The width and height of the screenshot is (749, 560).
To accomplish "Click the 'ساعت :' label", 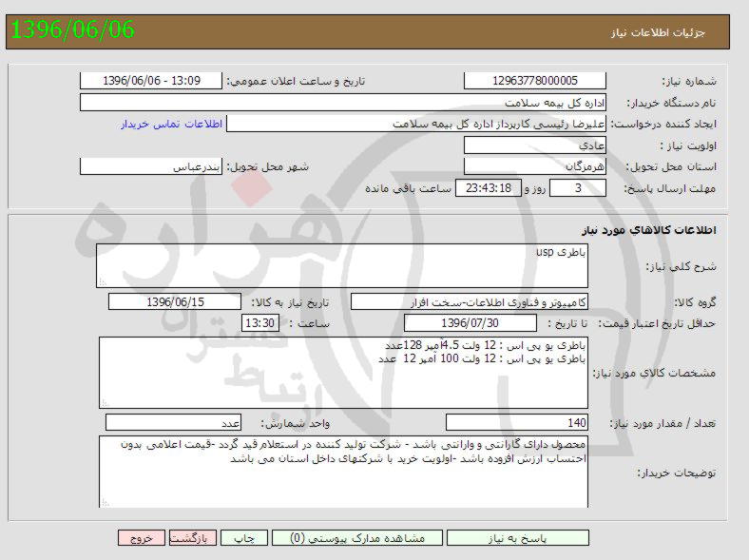I will 309,324.
